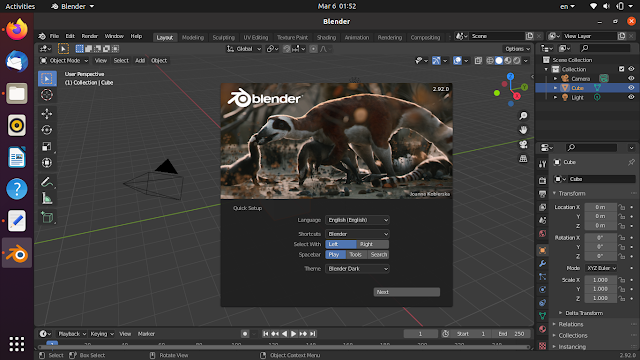640x360 pixels.
Task: Hide the Collection in the outliner
Action: pyautogui.click(x=631, y=69)
